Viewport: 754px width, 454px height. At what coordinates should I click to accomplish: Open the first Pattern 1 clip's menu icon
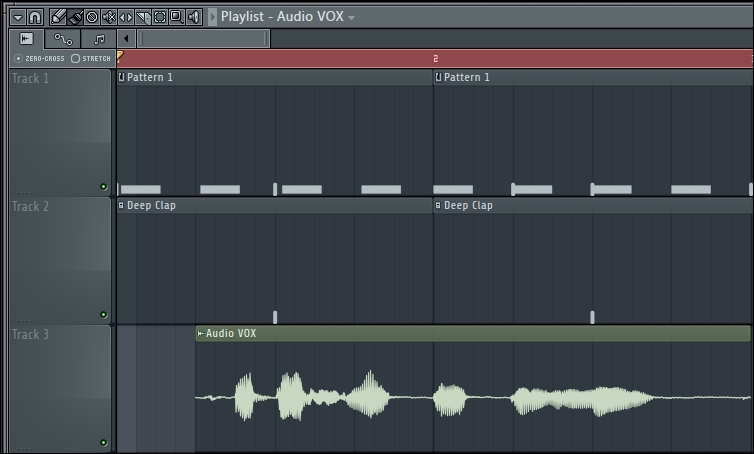pos(122,77)
